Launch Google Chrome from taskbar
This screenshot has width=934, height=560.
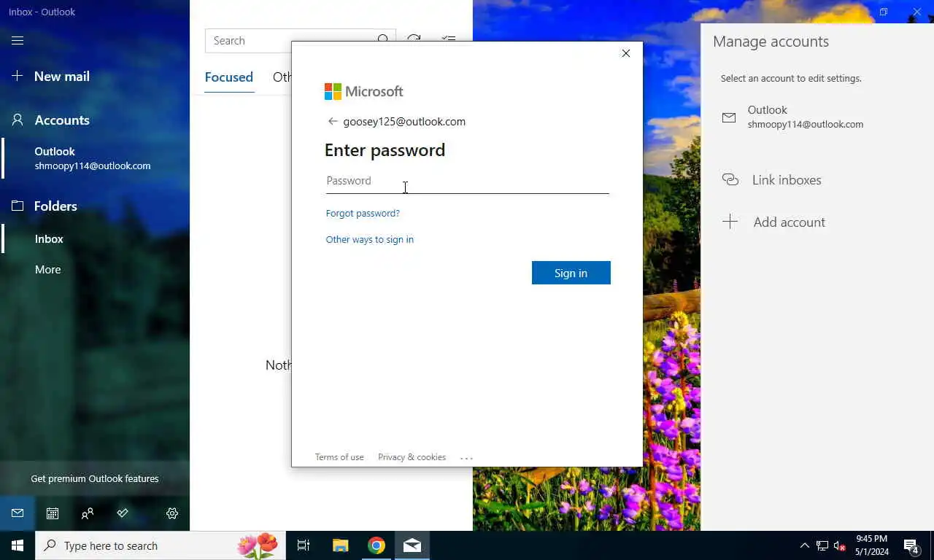tap(377, 545)
